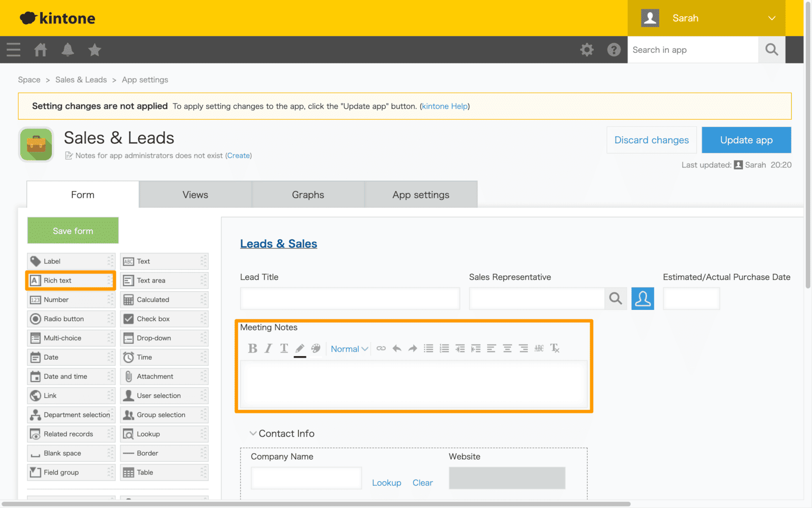The height and width of the screenshot is (508, 812).
Task: Insert a link with the chain icon
Action: coord(381,348)
